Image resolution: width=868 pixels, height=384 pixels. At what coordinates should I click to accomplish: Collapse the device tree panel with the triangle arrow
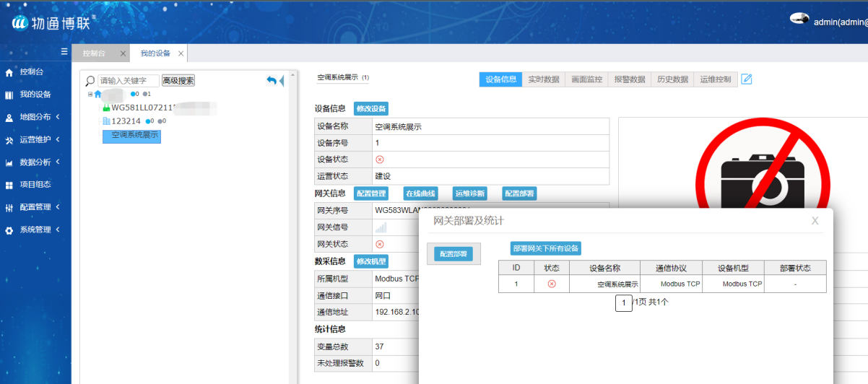pos(282,81)
